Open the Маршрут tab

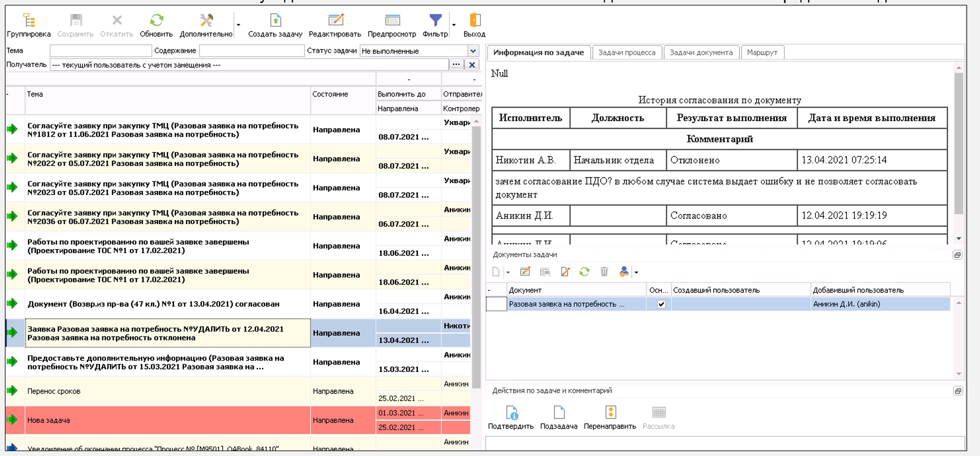tap(762, 52)
